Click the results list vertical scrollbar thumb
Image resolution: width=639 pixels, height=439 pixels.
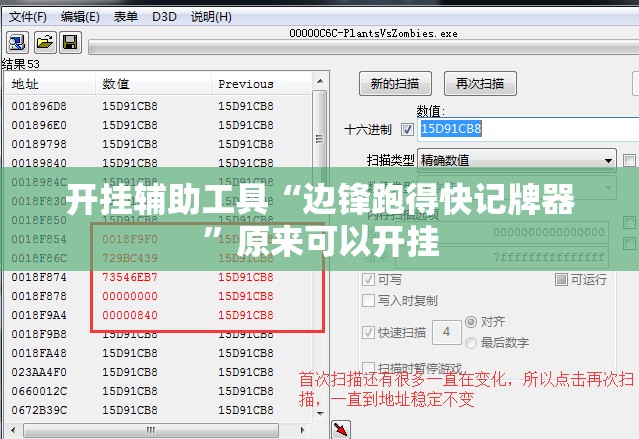pos(320,139)
